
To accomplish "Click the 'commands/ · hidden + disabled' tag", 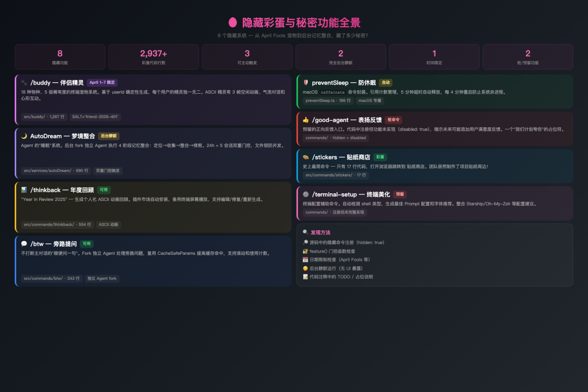I will point(335,138).
